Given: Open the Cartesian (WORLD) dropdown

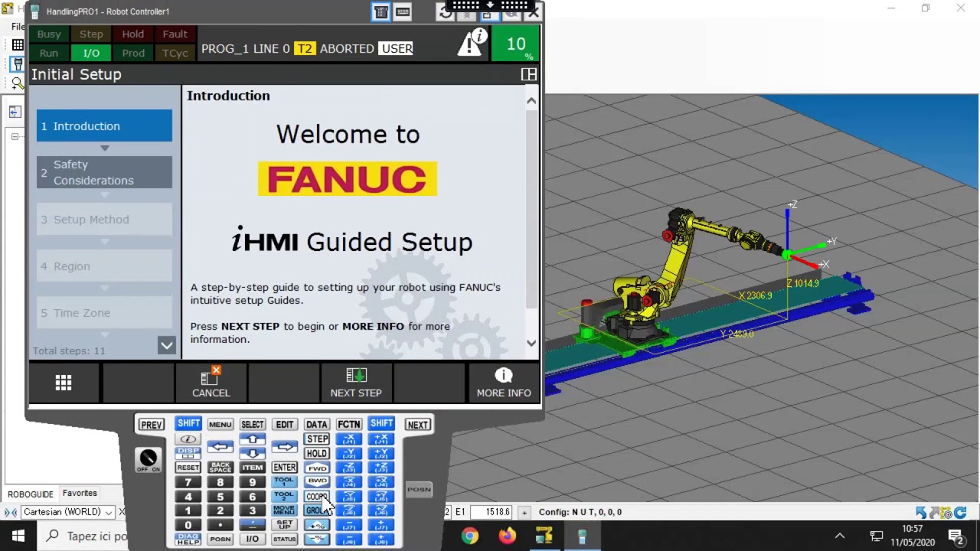Looking at the screenshot, I should [67, 512].
